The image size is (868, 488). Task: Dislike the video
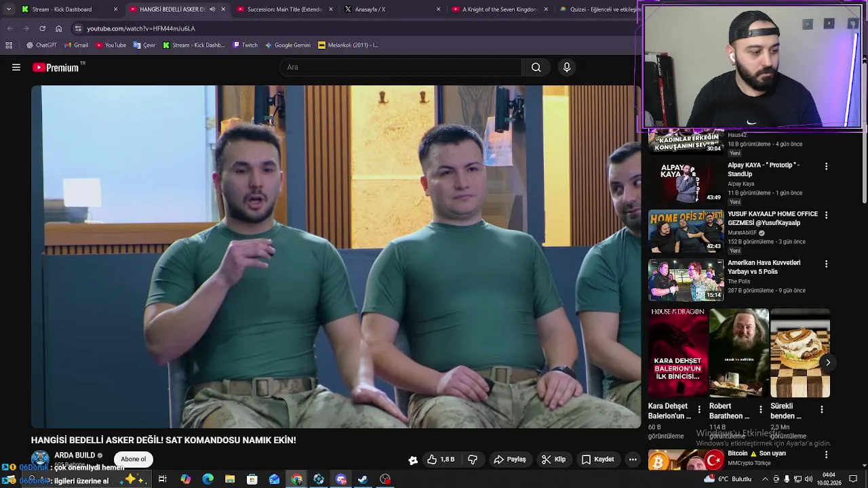pos(473,460)
